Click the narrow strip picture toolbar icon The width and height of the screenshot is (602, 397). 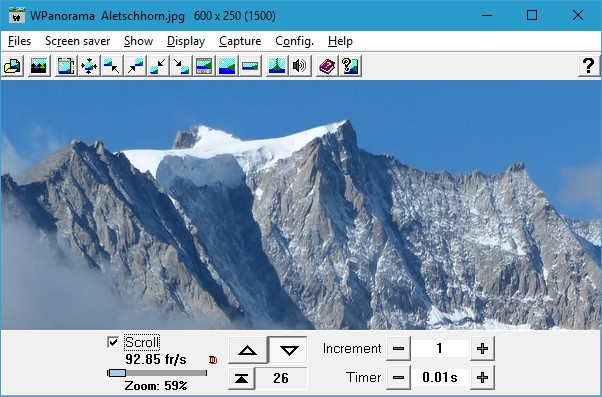tap(250, 66)
